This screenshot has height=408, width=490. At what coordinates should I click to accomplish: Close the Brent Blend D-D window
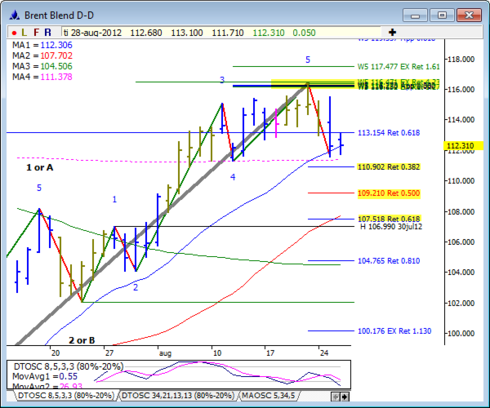pos(469,15)
